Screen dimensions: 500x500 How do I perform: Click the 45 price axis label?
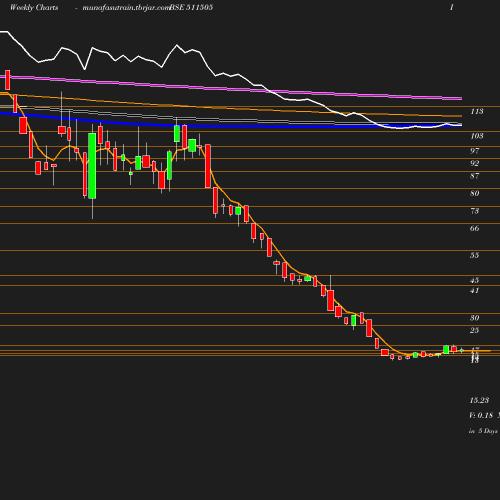475,280
